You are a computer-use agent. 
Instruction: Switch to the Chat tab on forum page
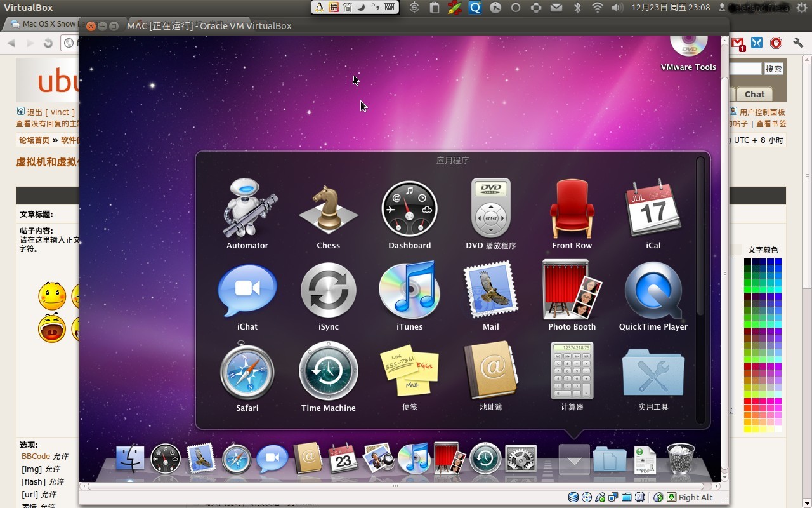click(754, 94)
